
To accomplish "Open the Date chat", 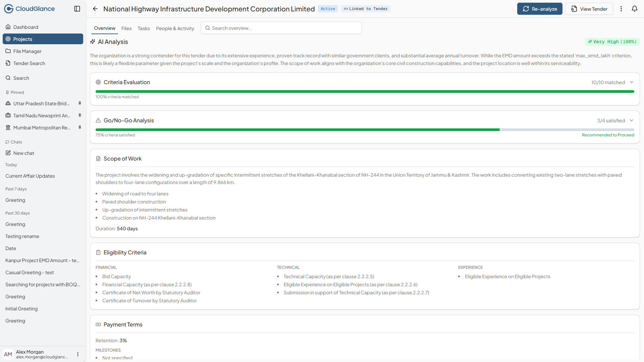I will tap(43, 248).
